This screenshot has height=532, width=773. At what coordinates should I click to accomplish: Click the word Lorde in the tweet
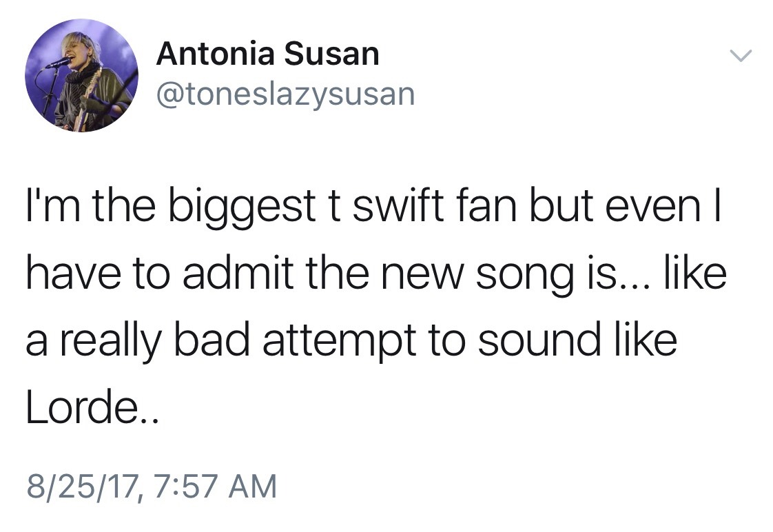point(76,410)
